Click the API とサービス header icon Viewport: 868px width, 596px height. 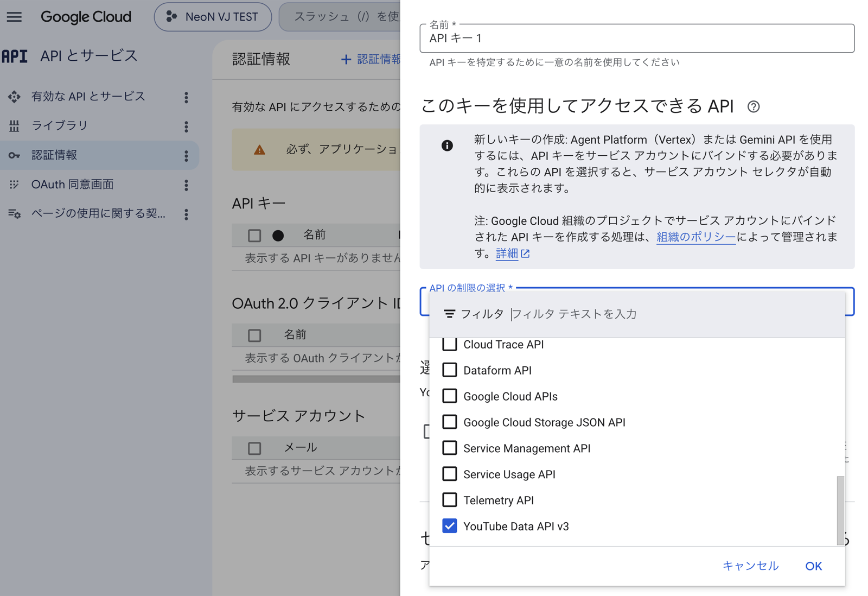15,56
